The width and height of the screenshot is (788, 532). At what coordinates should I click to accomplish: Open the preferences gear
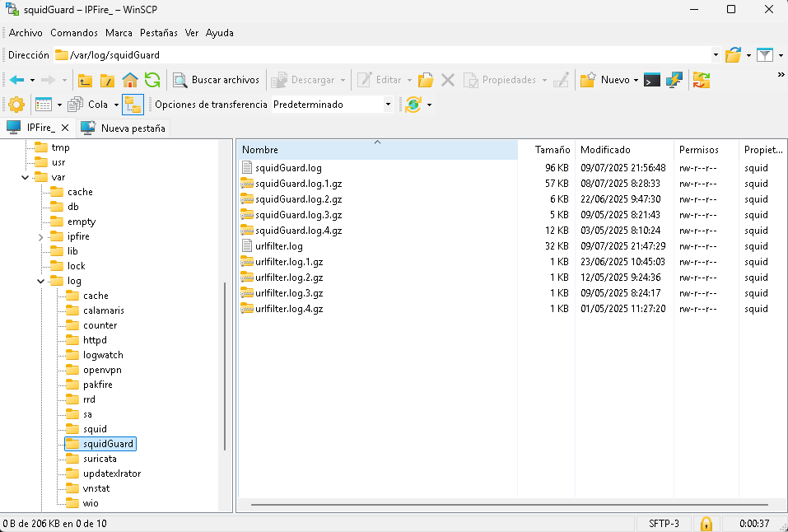(x=16, y=105)
